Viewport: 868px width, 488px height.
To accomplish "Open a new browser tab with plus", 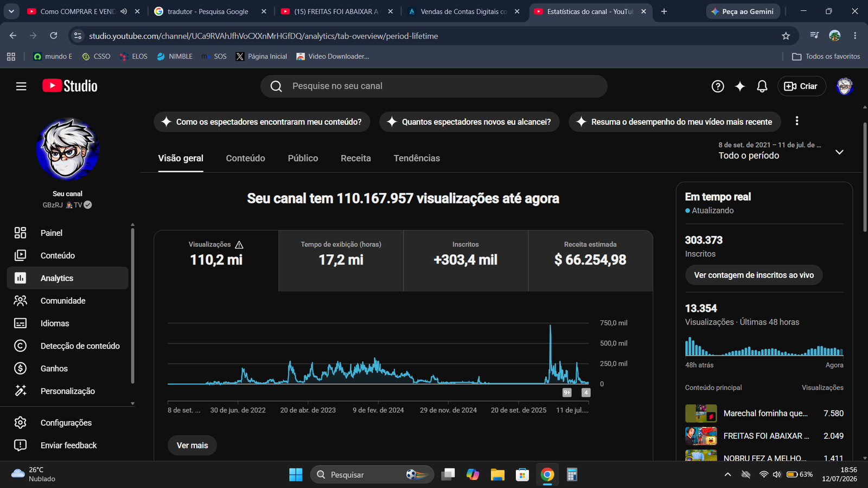I will (664, 11).
